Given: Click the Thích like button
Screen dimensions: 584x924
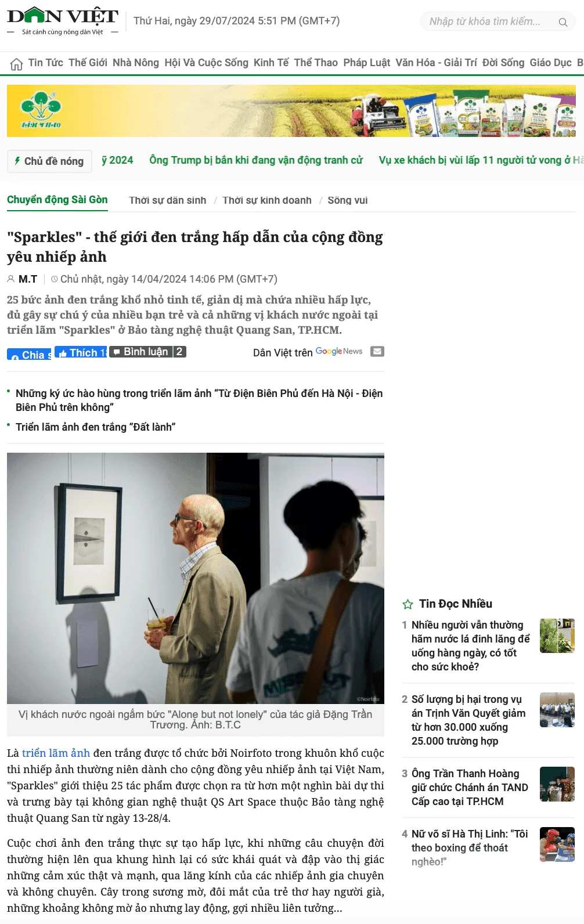Looking at the screenshot, I should coord(81,352).
